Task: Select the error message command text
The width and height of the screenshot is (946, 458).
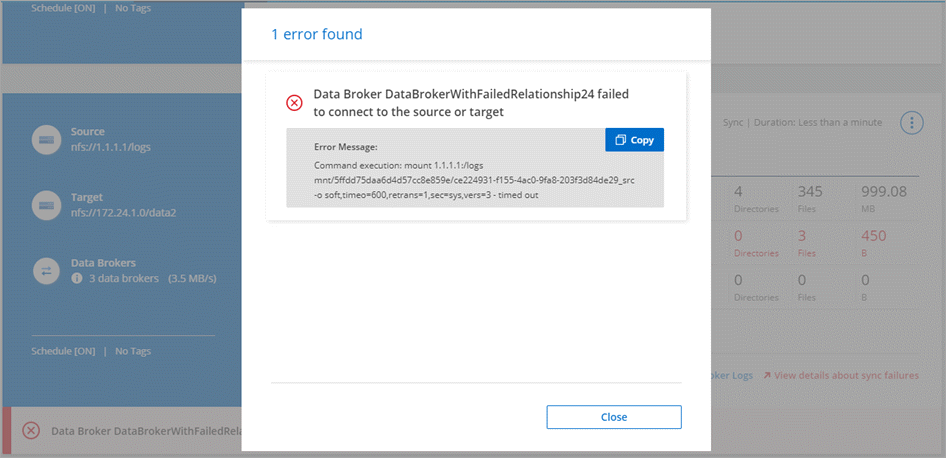Action: pos(473,180)
